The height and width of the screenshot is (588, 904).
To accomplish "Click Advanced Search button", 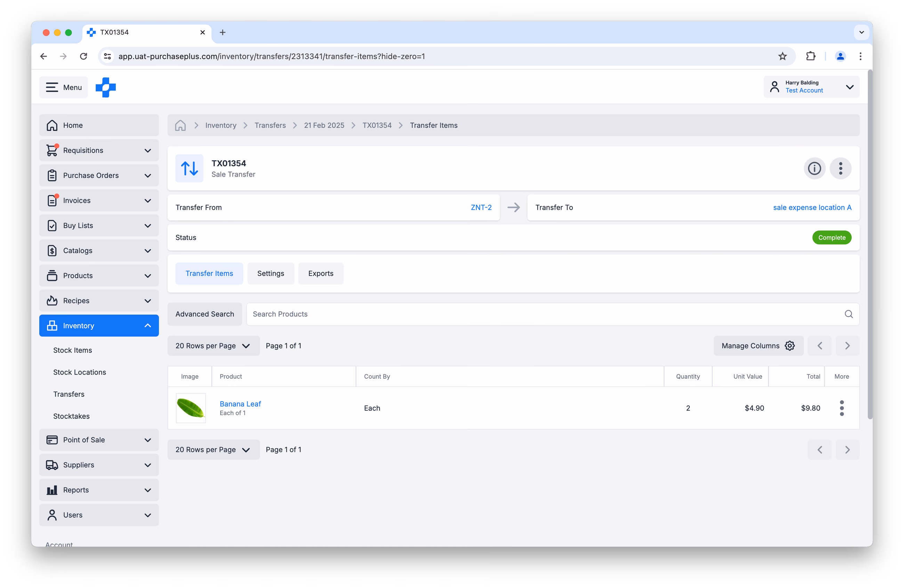I will tap(205, 314).
